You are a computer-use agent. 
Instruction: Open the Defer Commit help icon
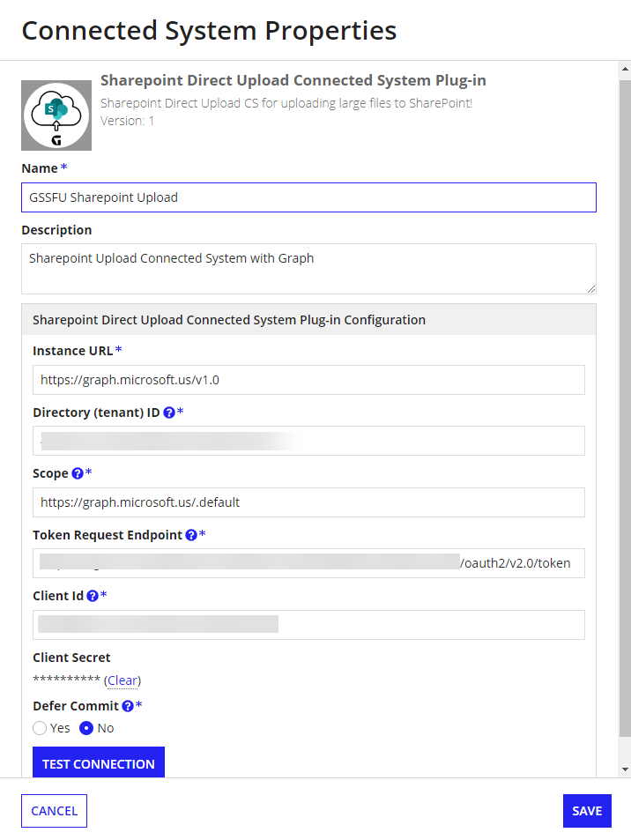point(128,706)
